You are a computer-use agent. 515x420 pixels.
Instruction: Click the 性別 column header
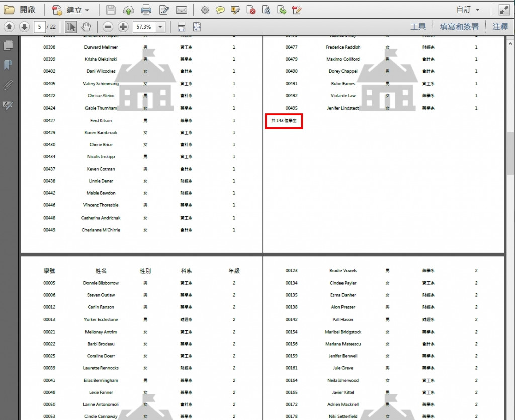(145, 271)
